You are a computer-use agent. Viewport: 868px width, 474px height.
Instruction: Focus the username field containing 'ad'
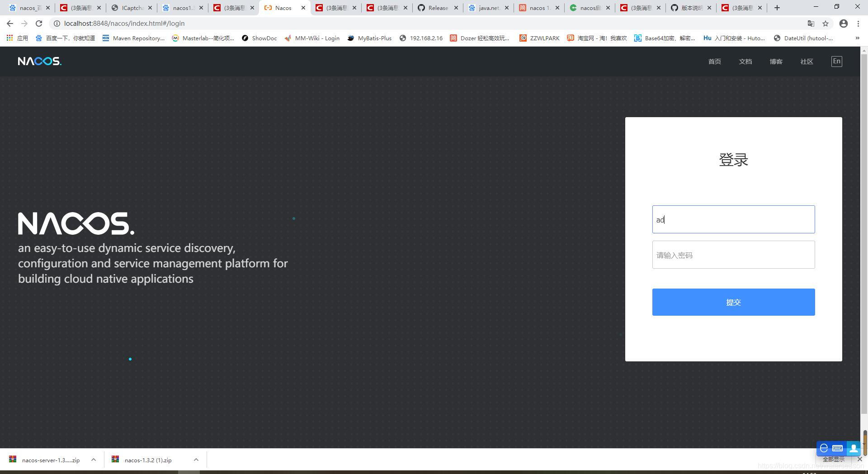tap(733, 219)
